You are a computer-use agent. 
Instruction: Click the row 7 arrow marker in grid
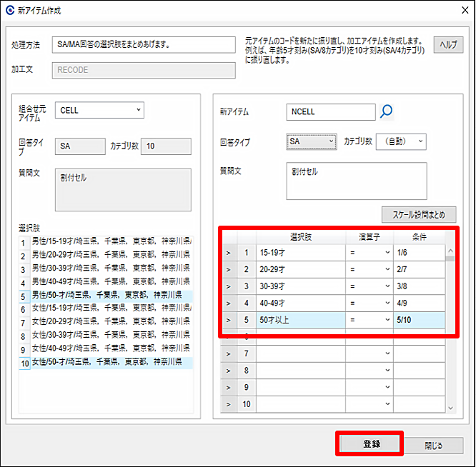[229, 354]
